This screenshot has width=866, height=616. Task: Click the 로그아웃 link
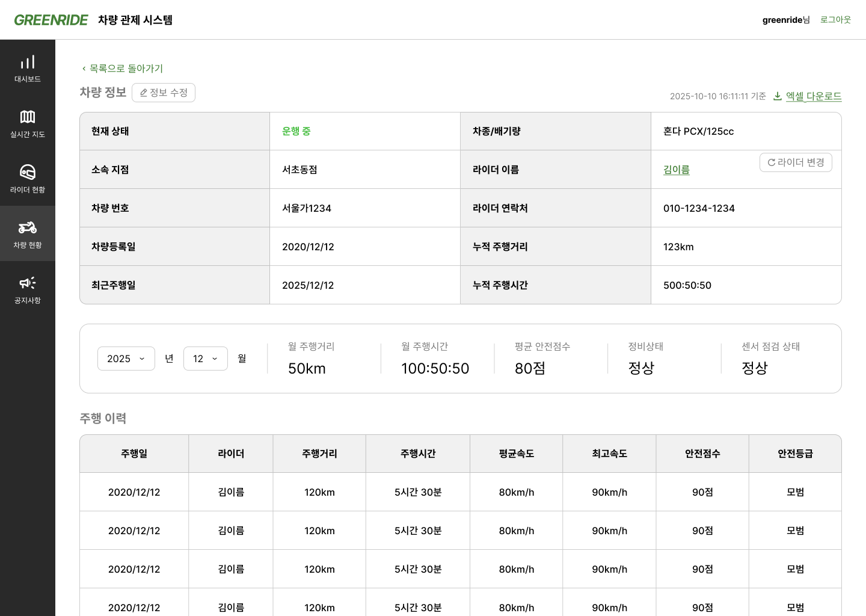point(835,20)
